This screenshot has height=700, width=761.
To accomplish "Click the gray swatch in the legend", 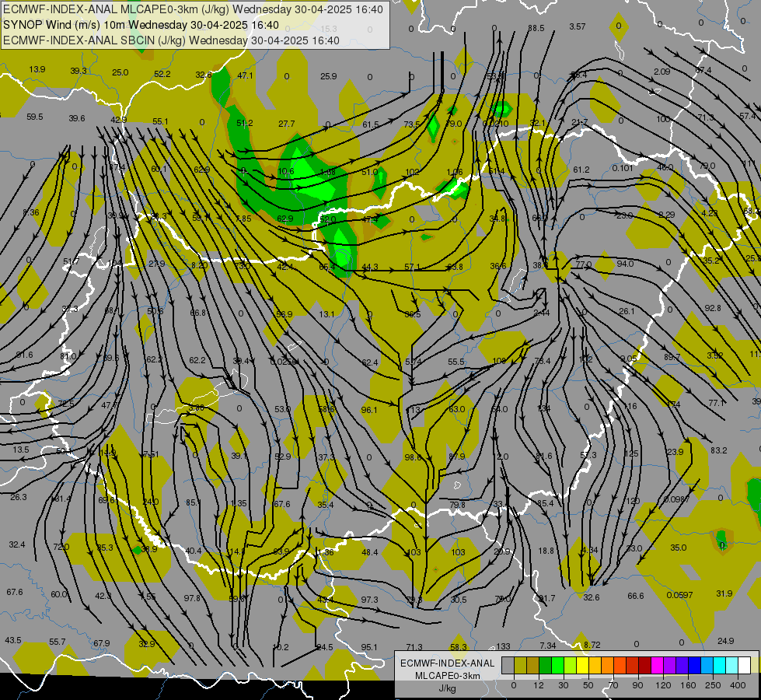I will point(508,666).
